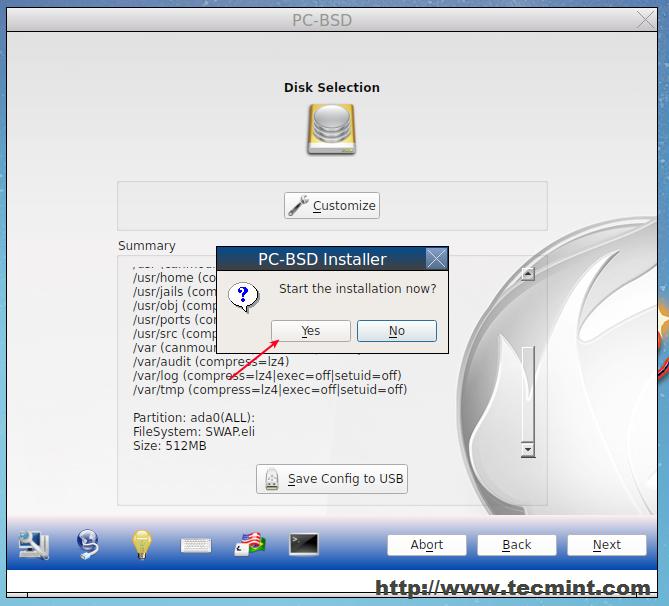This screenshot has width=669, height=606.
Task: Click the /usr/home summary line
Action: pyautogui.click(x=175, y=278)
